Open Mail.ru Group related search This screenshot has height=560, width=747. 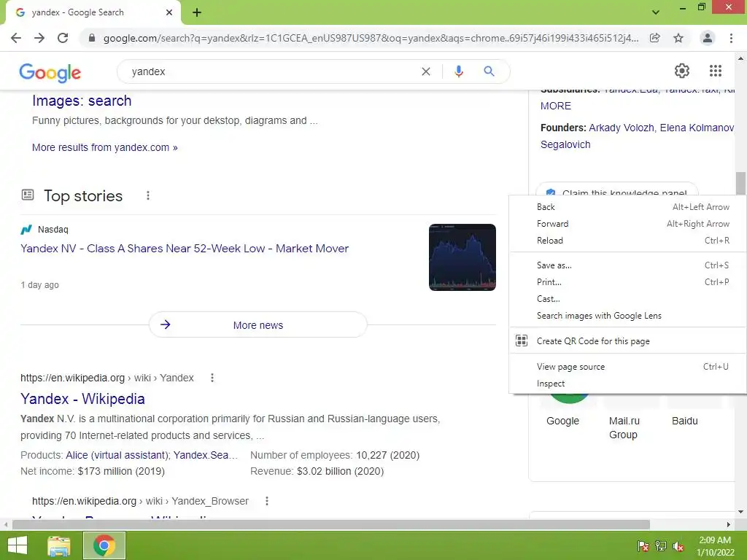tap(624, 428)
